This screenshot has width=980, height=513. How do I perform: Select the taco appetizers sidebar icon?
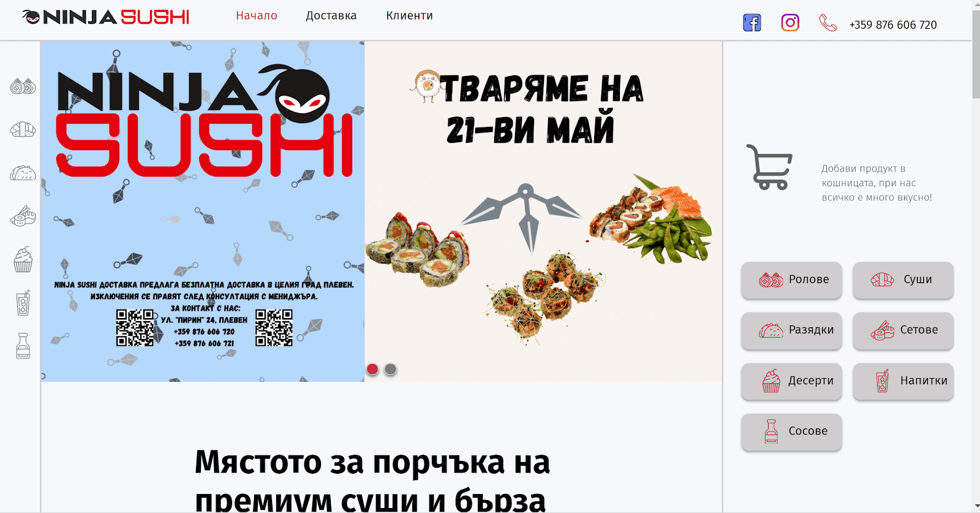point(23,173)
